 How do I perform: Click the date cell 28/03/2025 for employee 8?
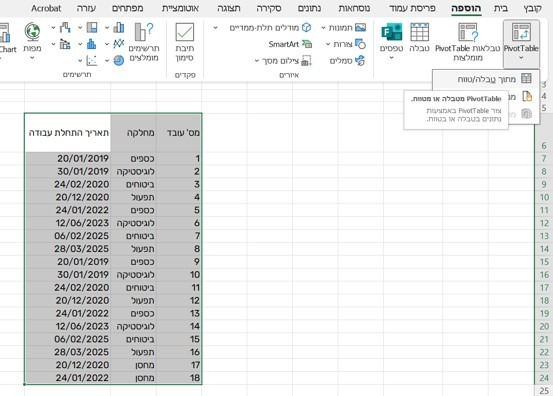(68, 249)
